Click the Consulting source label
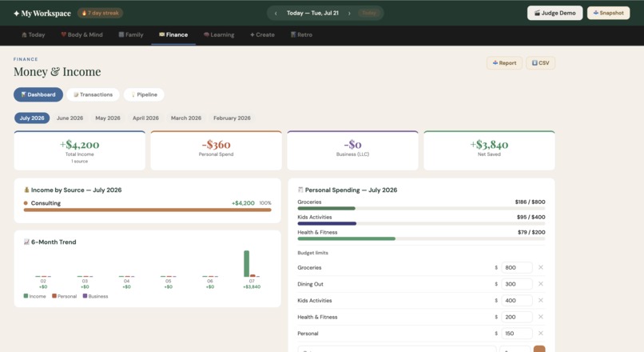The height and width of the screenshot is (352, 644). coord(46,203)
